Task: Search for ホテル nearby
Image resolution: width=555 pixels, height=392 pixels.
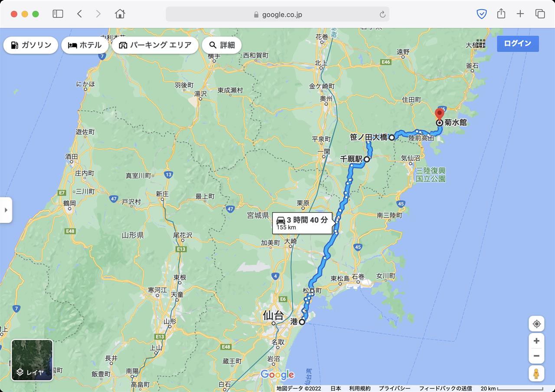Action: [85, 45]
